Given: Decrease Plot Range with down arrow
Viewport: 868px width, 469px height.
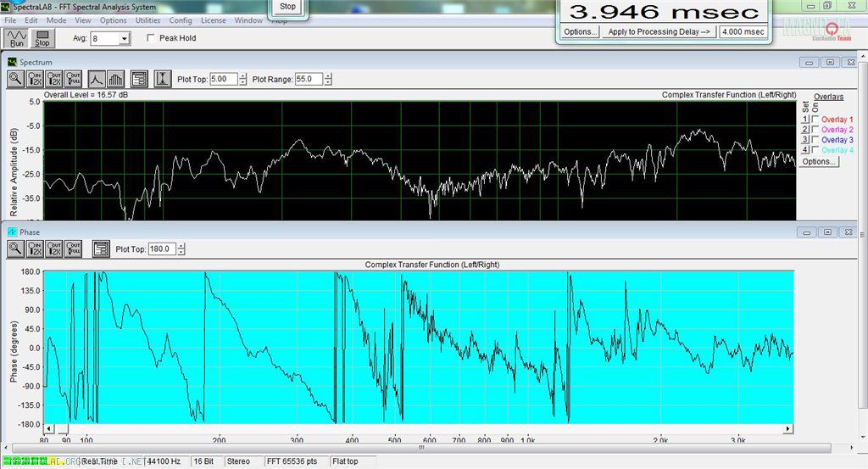Looking at the screenshot, I should tap(328, 82).
